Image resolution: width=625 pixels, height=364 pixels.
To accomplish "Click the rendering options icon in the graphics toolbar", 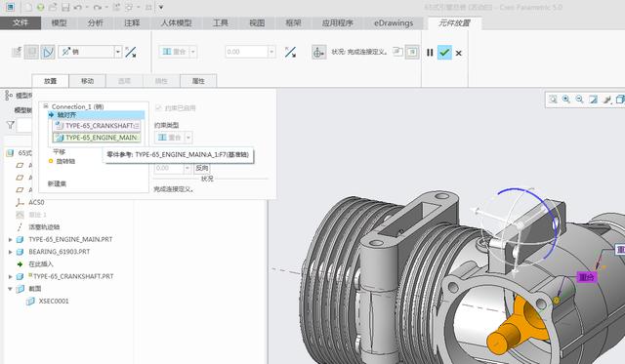I will click(606, 100).
